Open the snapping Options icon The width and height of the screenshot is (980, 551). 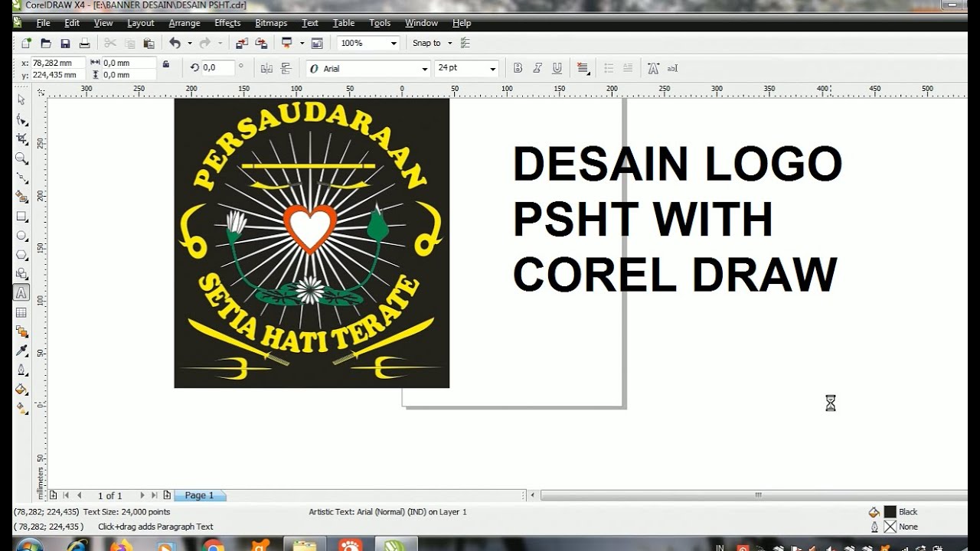tap(465, 44)
